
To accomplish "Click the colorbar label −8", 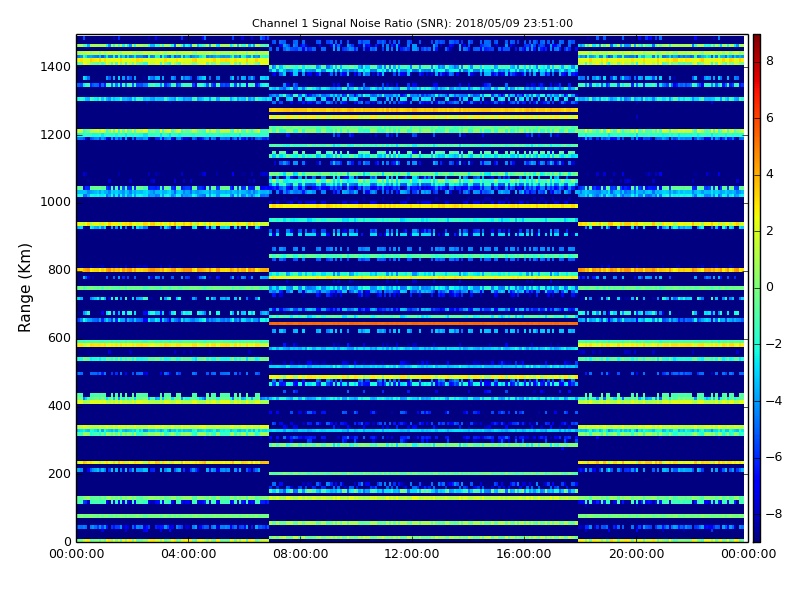I will pyautogui.click(x=774, y=514).
